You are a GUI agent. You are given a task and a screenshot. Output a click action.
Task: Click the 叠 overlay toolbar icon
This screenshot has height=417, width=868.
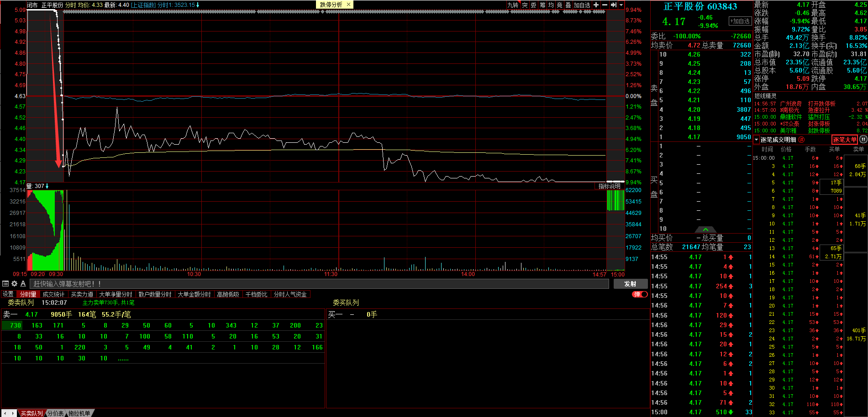[x=568, y=5]
